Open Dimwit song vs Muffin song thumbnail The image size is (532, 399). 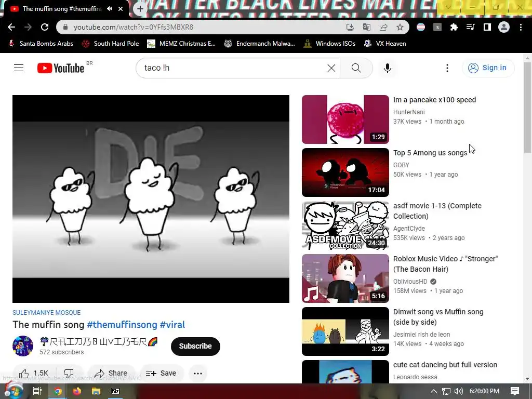(345, 331)
